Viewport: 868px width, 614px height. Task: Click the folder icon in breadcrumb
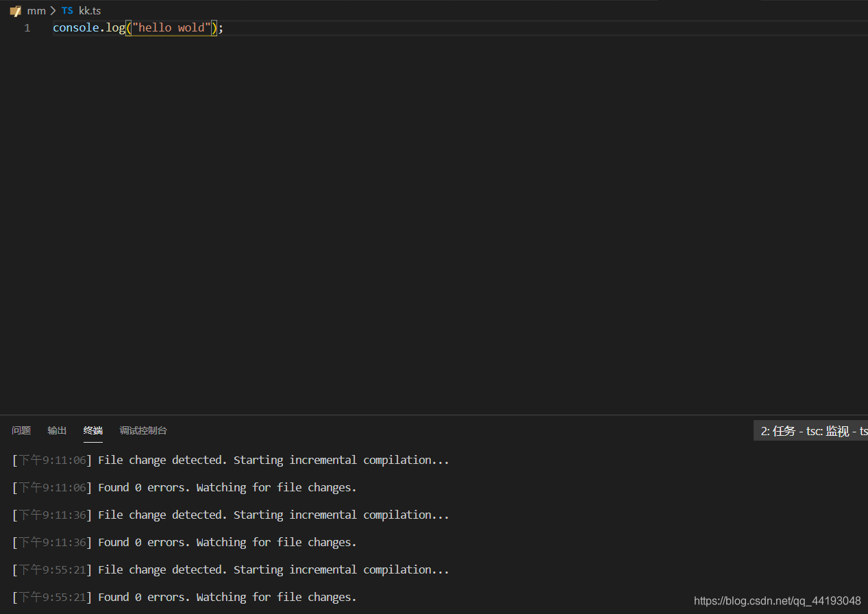[x=16, y=11]
